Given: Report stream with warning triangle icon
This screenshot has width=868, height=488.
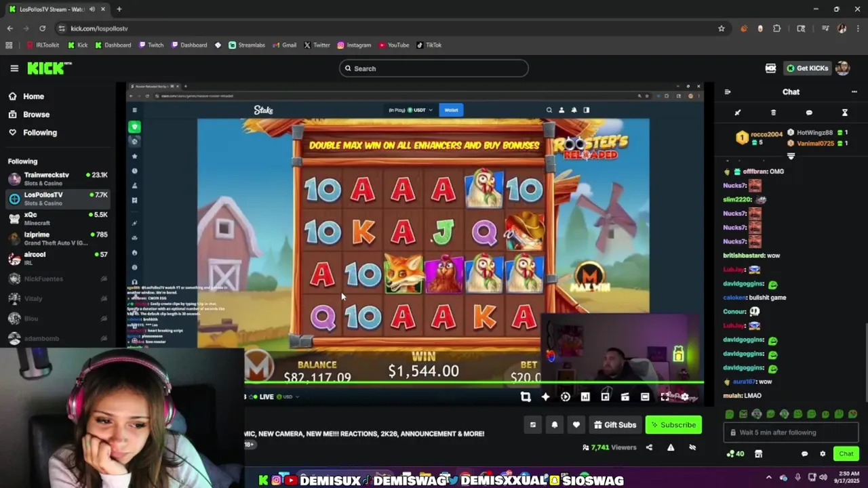Looking at the screenshot, I should point(671,447).
